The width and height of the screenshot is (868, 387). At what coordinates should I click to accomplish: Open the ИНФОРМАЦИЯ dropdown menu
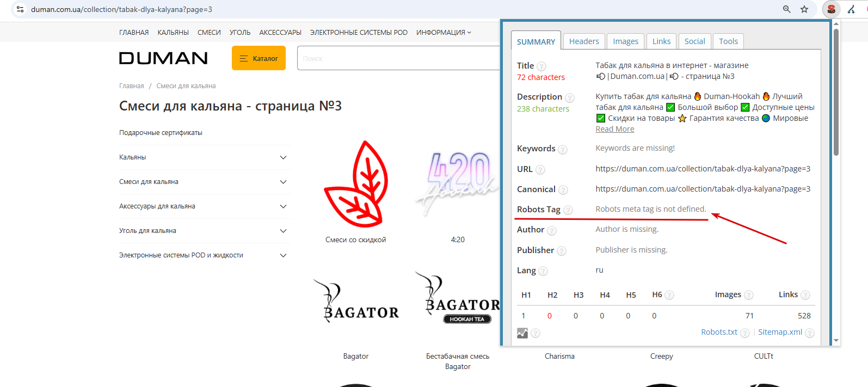click(444, 33)
